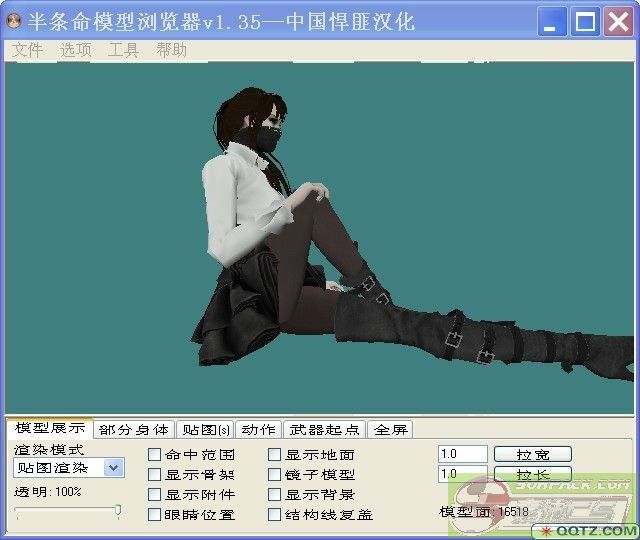Click the 透明 transparency slider handle

[118, 511]
